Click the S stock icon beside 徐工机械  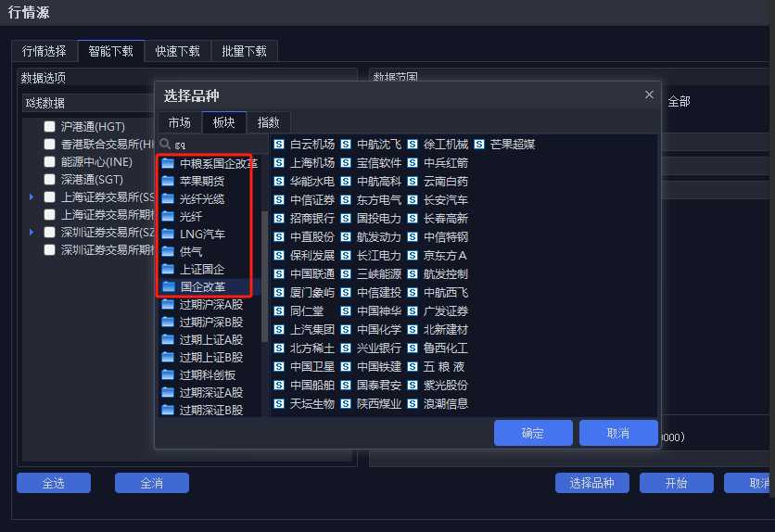pyautogui.click(x=413, y=145)
